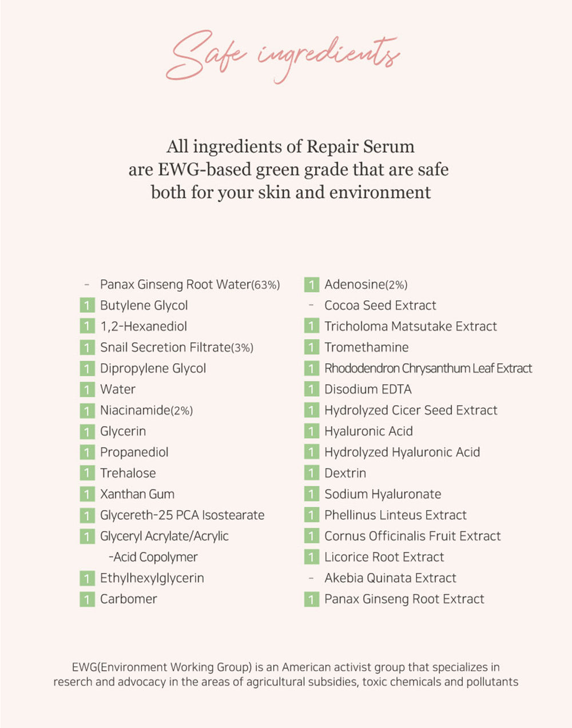Click the Akebia Quinata Extract ingredient
Viewport: 572px width, 728px height.
(x=390, y=578)
